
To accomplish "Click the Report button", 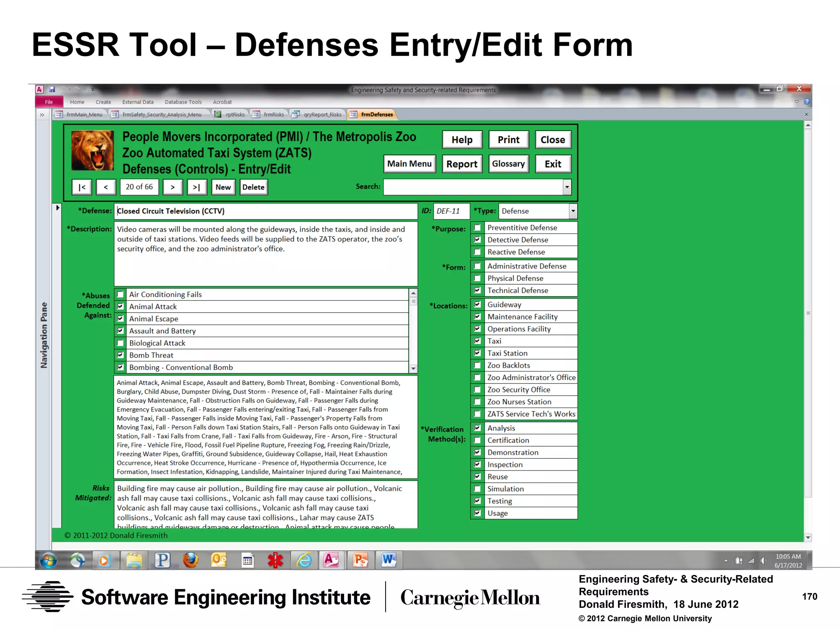I will pyautogui.click(x=462, y=164).
